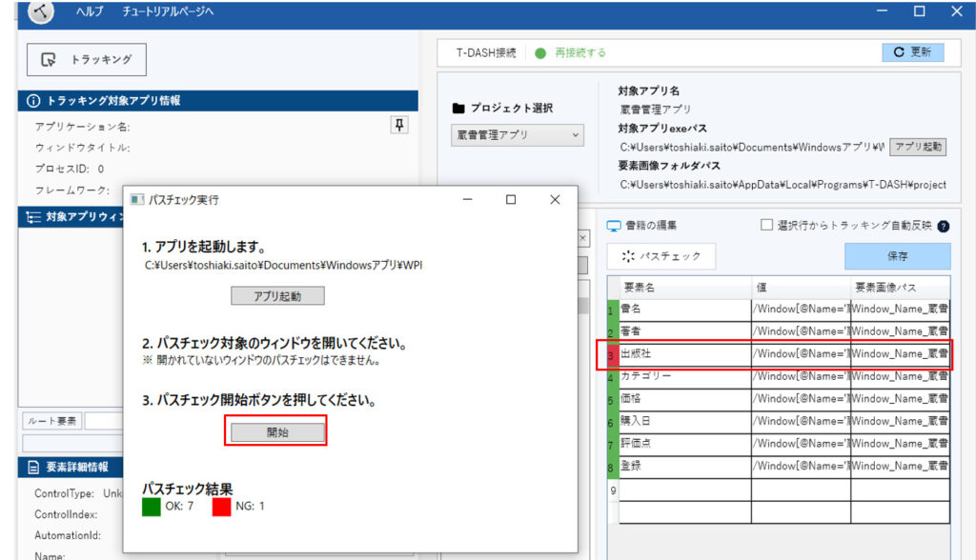Click the 保存 button
The height and width of the screenshot is (560, 976).
coord(896,256)
